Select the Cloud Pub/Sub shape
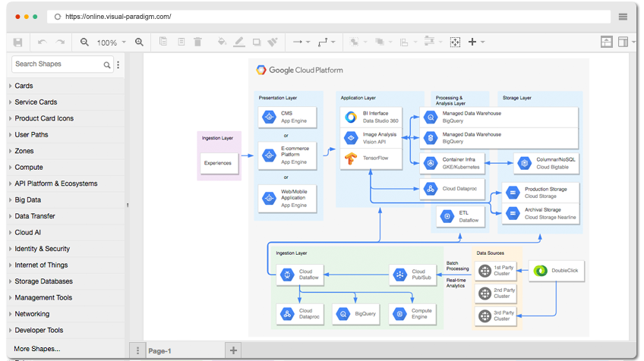The image size is (644, 361). (x=412, y=275)
